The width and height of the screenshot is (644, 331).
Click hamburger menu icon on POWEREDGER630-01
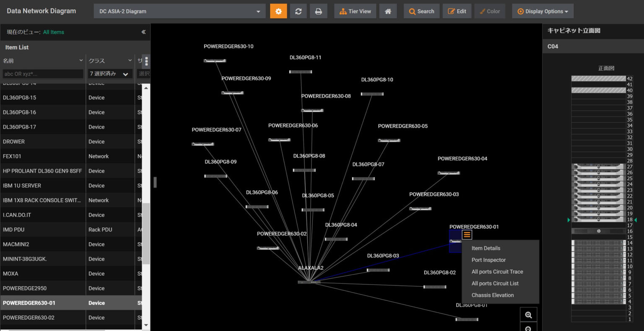pos(467,235)
